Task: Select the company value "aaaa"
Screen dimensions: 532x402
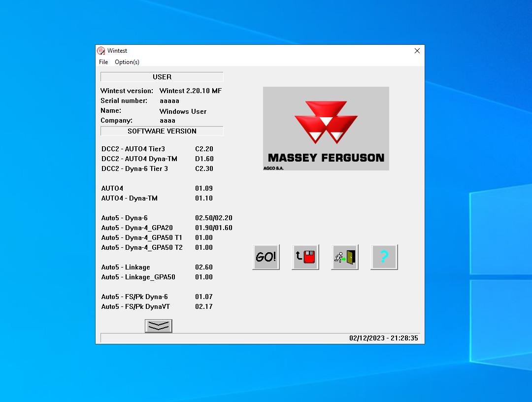Action: pos(167,120)
